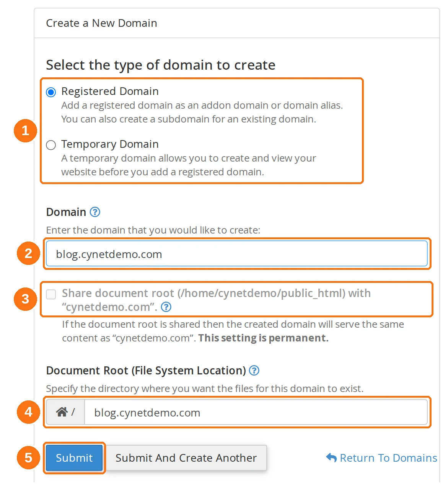Screen dimensions: 448x490
Task: Click Submit And Create Another button
Action: [186, 457]
